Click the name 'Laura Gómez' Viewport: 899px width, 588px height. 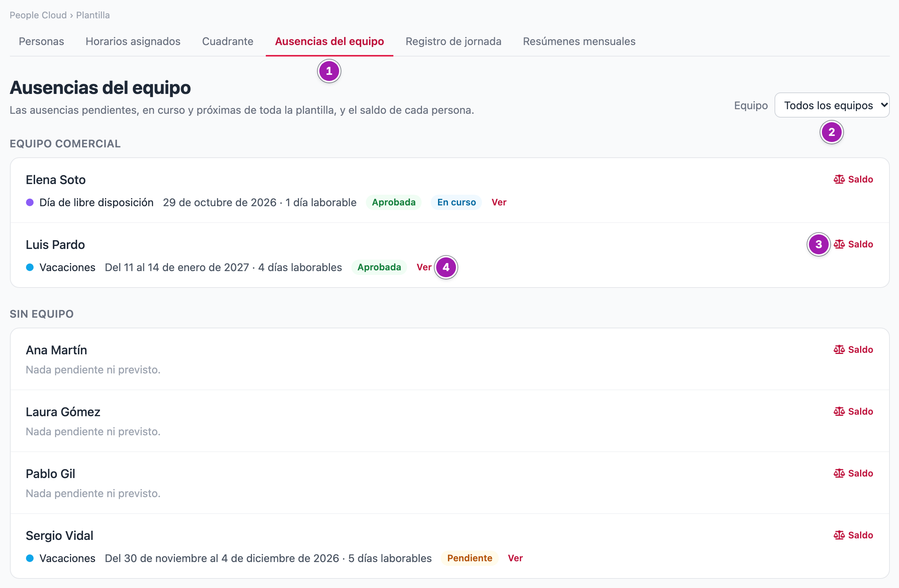(x=63, y=412)
